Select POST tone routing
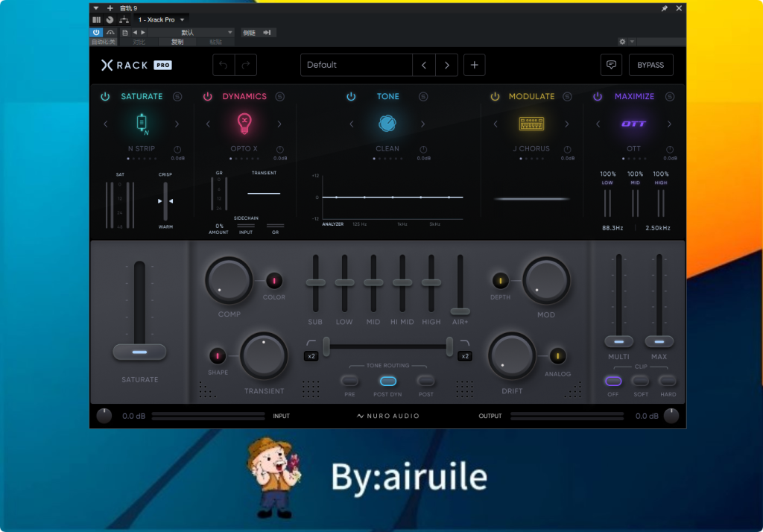Image resolution: width=763 pixels, height=532 pixels. (425, 381)
